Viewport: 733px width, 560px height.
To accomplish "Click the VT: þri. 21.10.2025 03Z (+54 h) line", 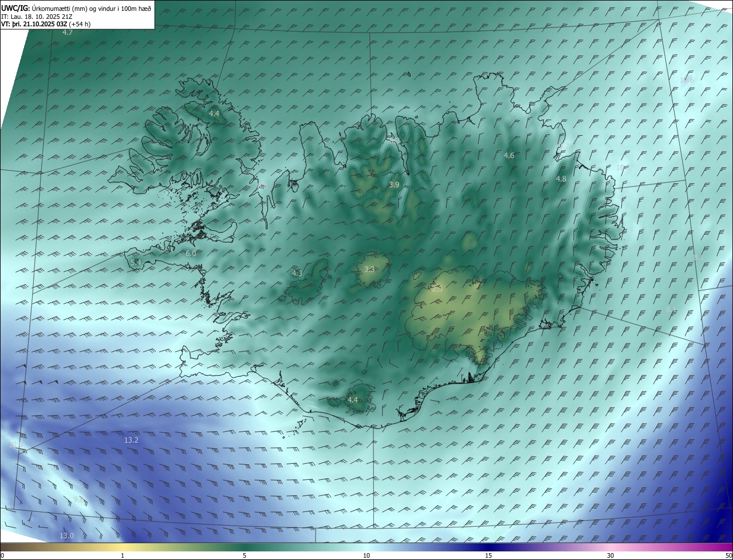I will [x=45, y=24].
